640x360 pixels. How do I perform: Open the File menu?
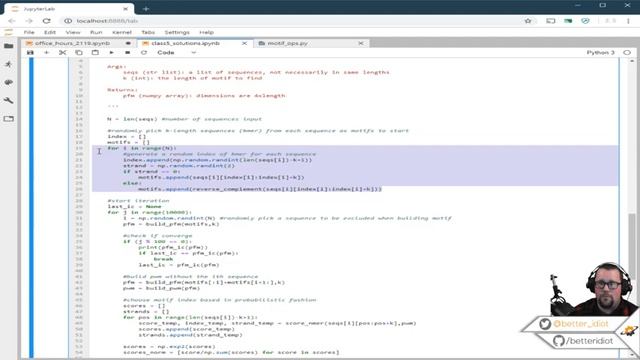[x=29, y=32]
